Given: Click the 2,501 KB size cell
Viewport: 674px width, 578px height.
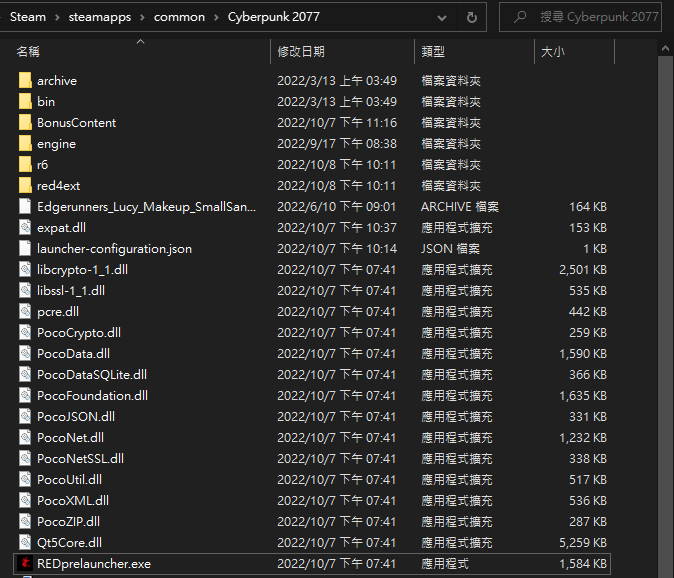Looking at the screenshot, I should coord(582,269).
